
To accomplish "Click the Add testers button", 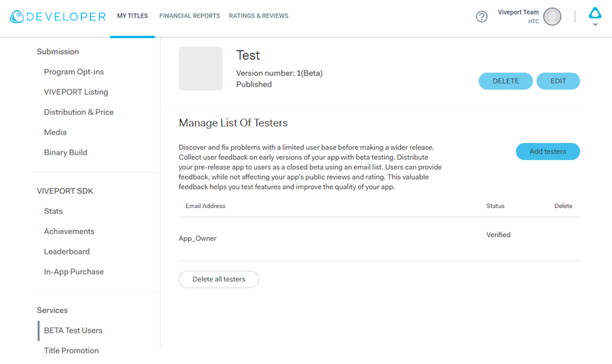I will point(548,151).
